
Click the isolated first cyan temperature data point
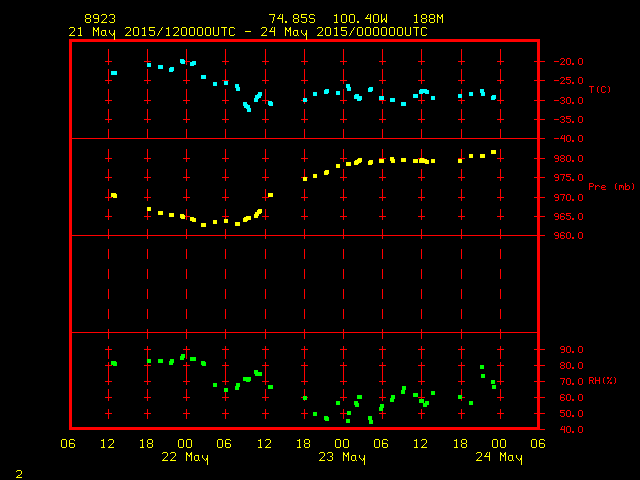click(x=114, y=73)
